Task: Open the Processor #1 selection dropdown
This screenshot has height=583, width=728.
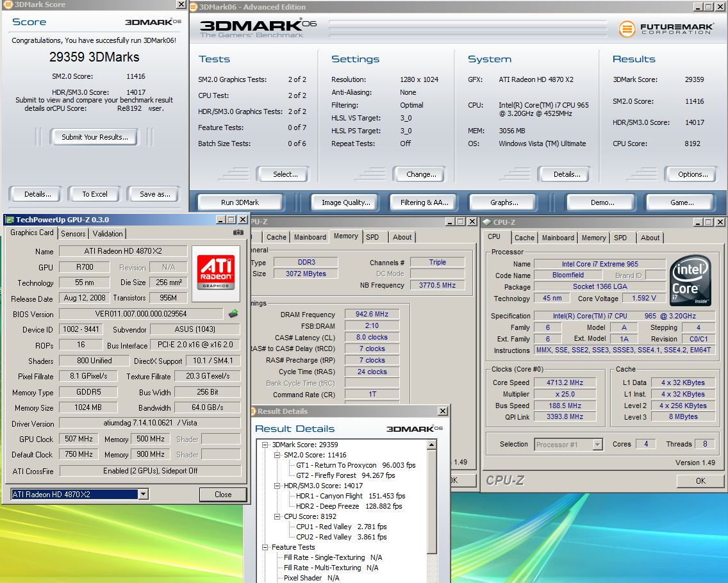Action: click(x=597, y=445)
